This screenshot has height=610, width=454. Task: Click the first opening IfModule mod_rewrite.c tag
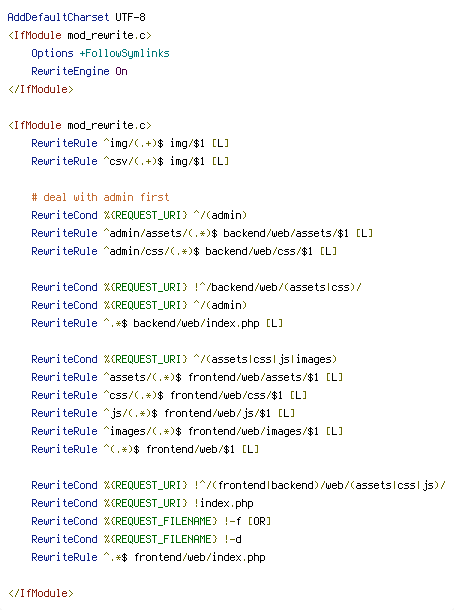tap(80, 35)
